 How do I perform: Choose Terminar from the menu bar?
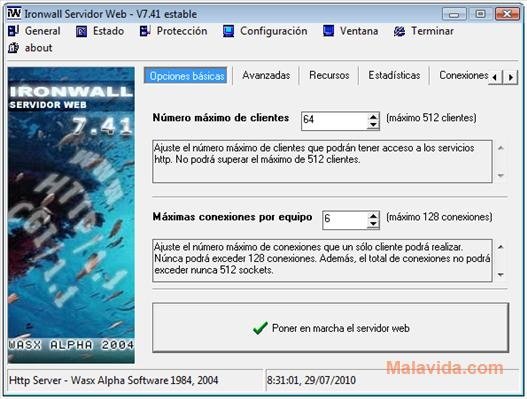pyautogui.click(x=433, y=31)
